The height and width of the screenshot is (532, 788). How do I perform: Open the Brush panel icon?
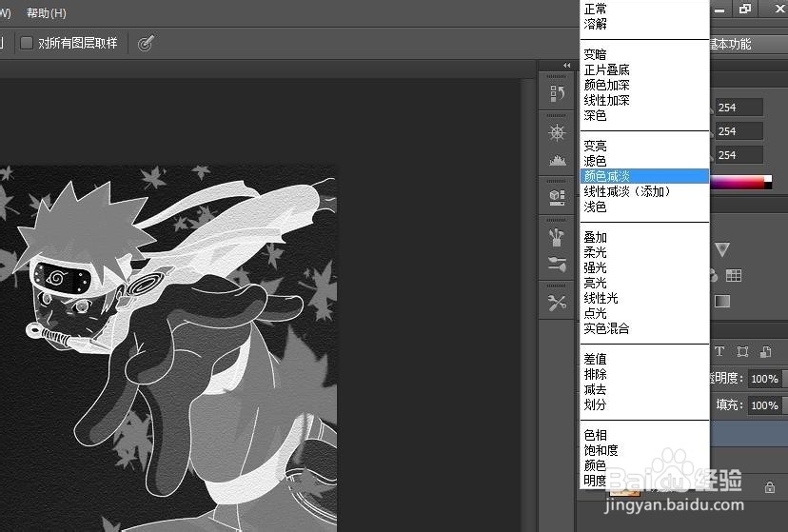[557, 264]
